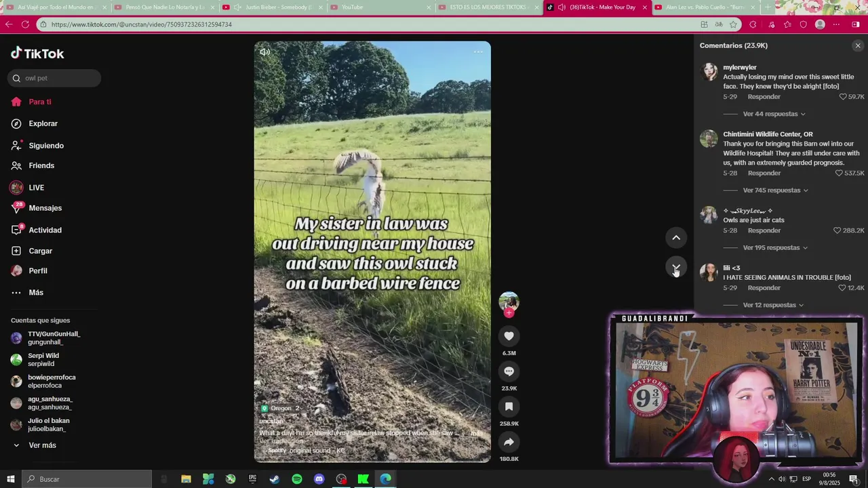This screenshot has width=868, height=488.
Task: Go to next video with down arrow
Action: click(676, 268)
